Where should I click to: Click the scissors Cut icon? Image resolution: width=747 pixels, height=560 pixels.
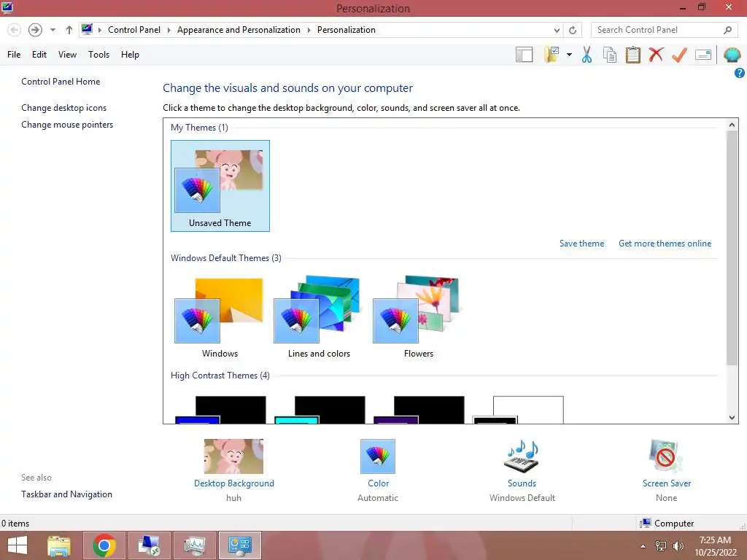click(x=587, y=55)
